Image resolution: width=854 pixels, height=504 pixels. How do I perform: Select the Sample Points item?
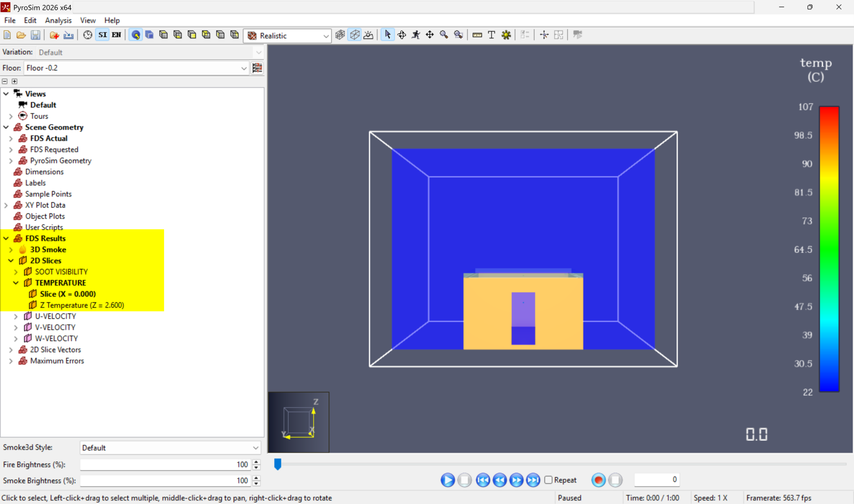48,194
